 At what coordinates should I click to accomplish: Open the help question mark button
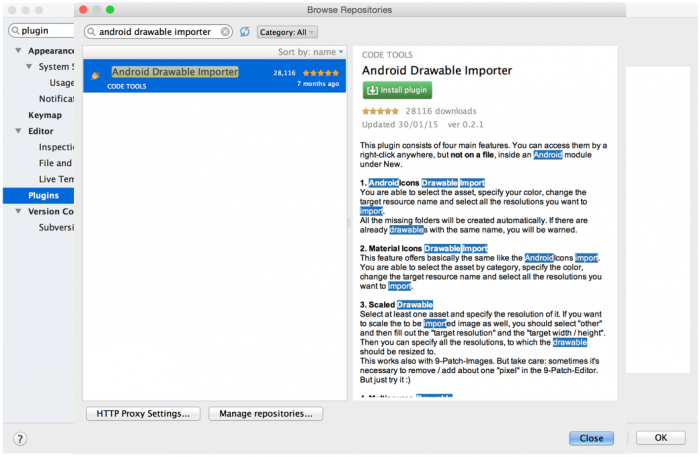tap(20, 439)
